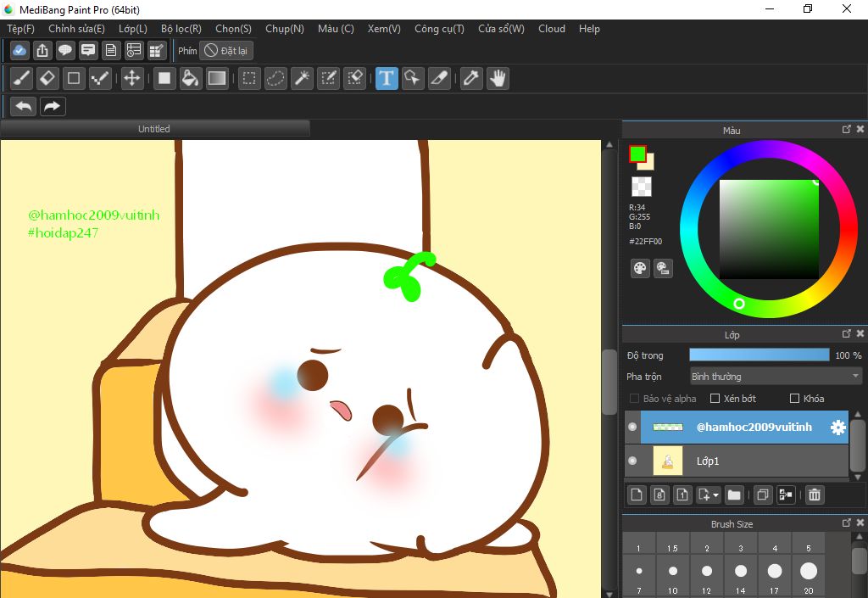Select the Magic Wand tool
868x598 pixels.
coord(302,78)
